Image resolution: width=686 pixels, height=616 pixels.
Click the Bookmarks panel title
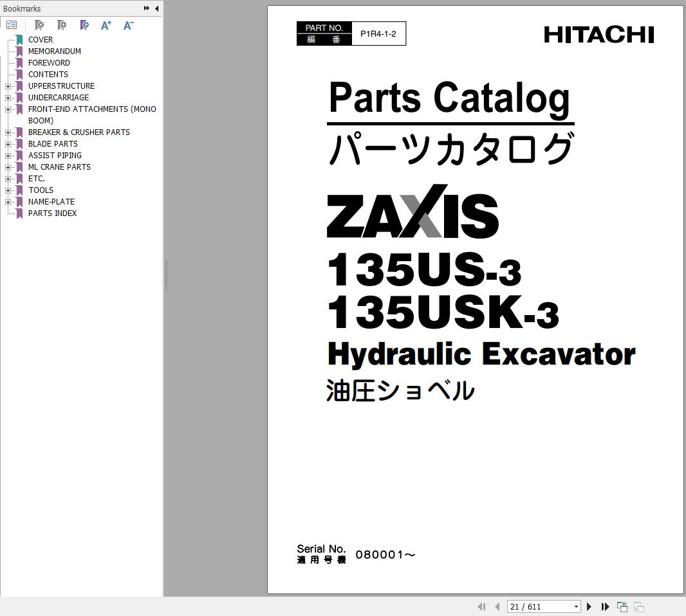pos(22,9)
